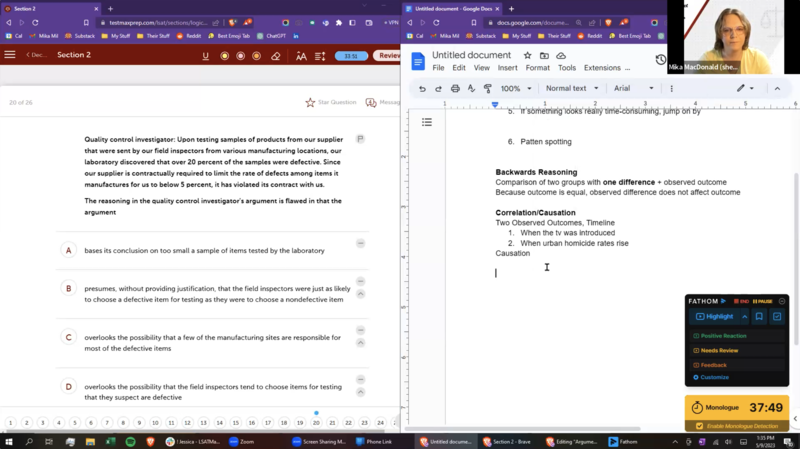
Task: Expand the zoom 100% dropdown
Action: (x=516, y=88)
